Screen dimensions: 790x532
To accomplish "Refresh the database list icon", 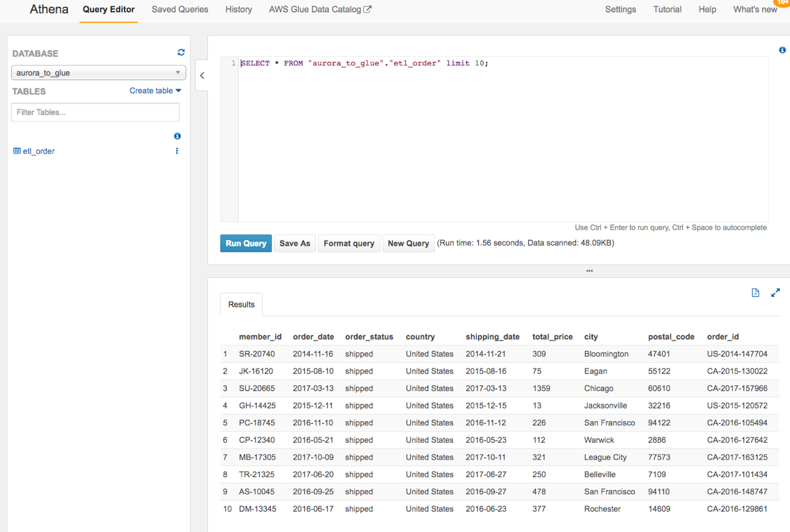I will pyautogui.click(x=181, y=53).
